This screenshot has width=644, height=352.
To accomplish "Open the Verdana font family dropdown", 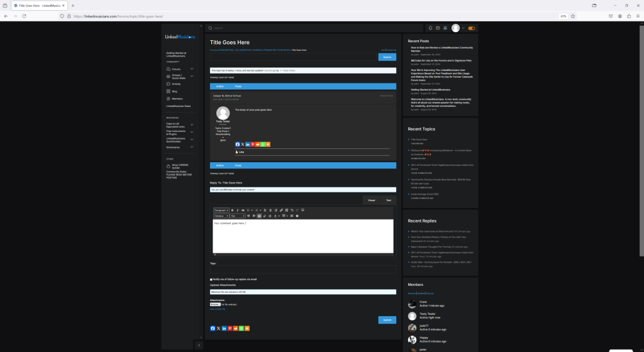I will tap(221, 216).
